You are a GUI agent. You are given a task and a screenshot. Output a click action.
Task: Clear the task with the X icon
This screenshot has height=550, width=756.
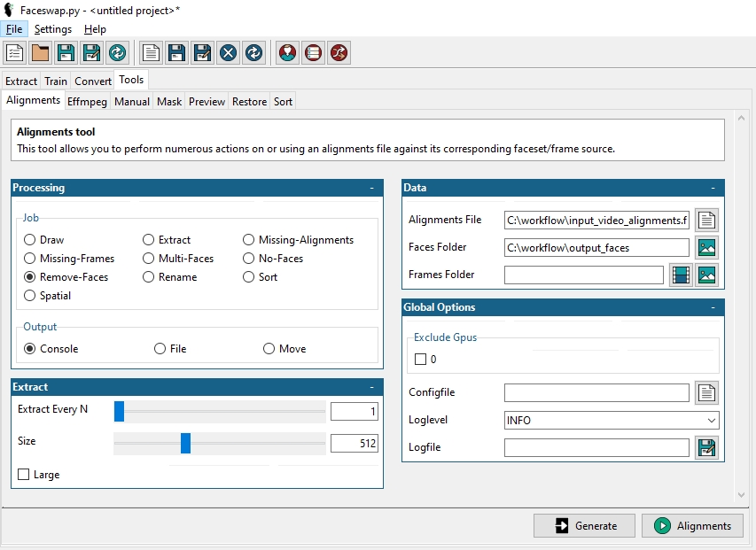[x=228, y=52]
